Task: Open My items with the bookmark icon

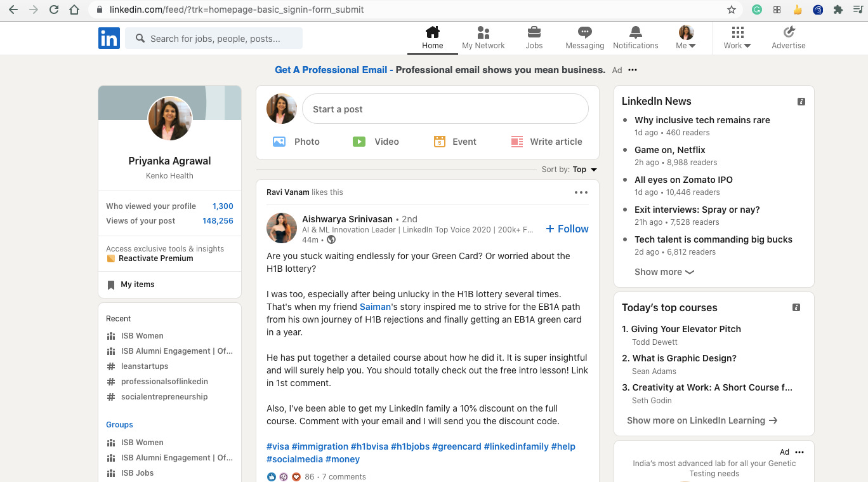Action: coord(131,285)
